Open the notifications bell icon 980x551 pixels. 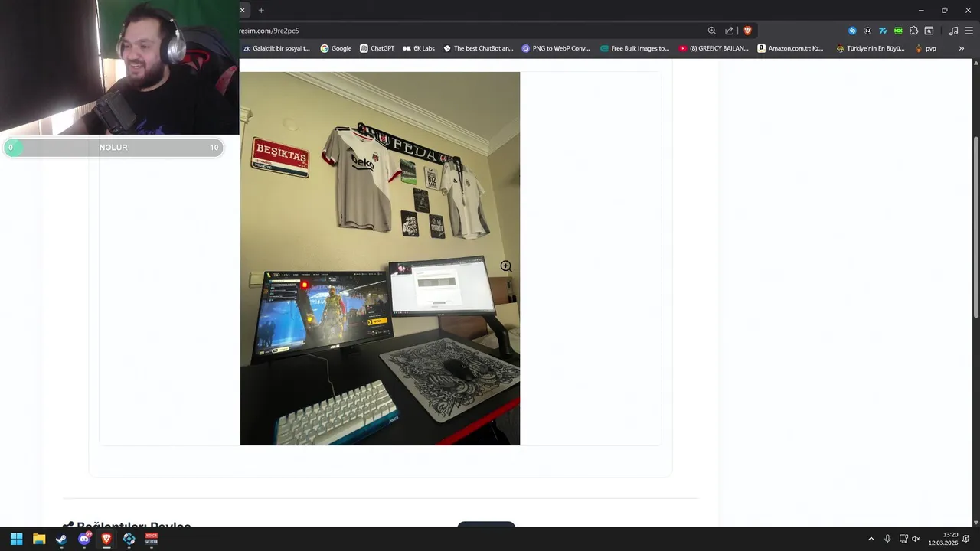coord(968,539)
